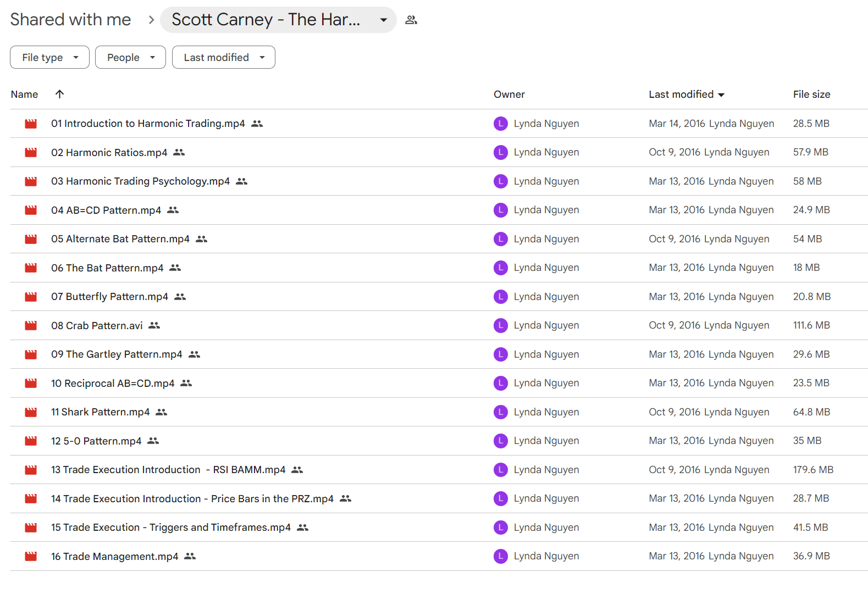Click shared icon next to 10 Reciprocal AB=CD.mp4
The height and width of the screenshot is (594, 868).
186,383
